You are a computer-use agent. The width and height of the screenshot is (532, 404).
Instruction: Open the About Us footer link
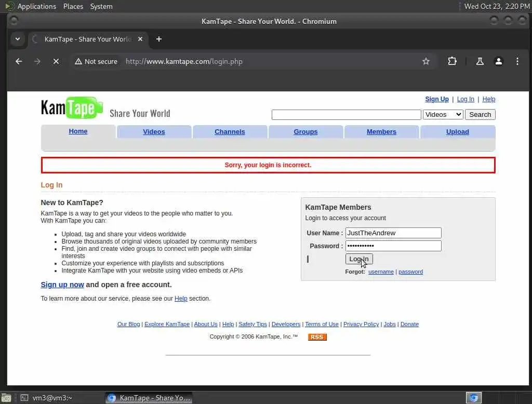(x=206, y=324)
